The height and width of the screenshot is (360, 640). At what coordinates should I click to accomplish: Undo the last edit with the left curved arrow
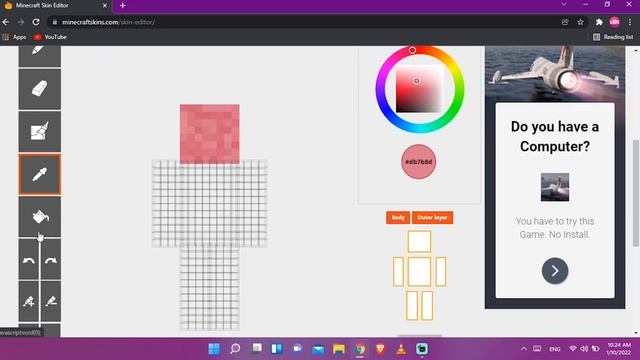(29, 260)
